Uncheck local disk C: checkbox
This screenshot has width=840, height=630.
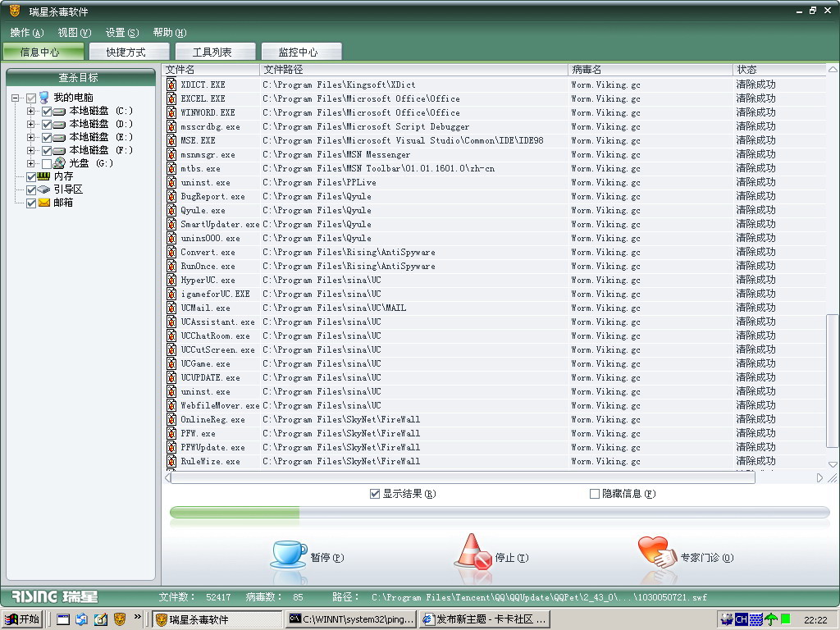coord(47,112)
